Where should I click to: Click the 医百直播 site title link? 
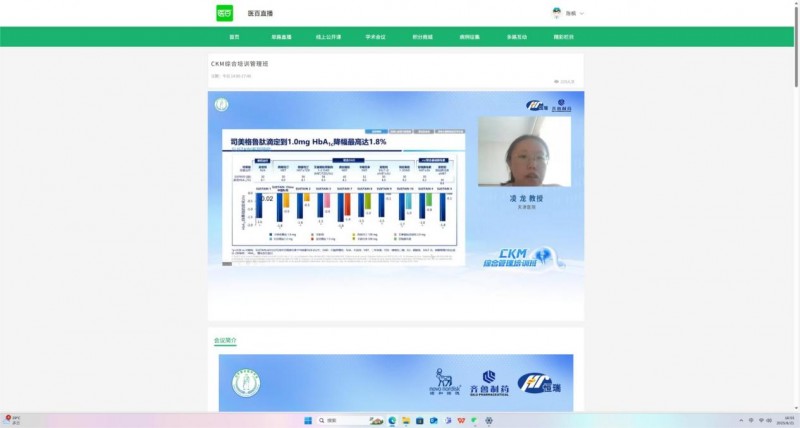260,14
